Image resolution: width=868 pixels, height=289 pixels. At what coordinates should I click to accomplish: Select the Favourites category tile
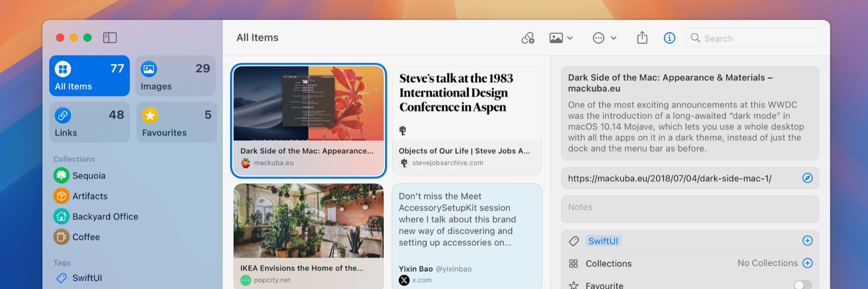click(176, 122)
